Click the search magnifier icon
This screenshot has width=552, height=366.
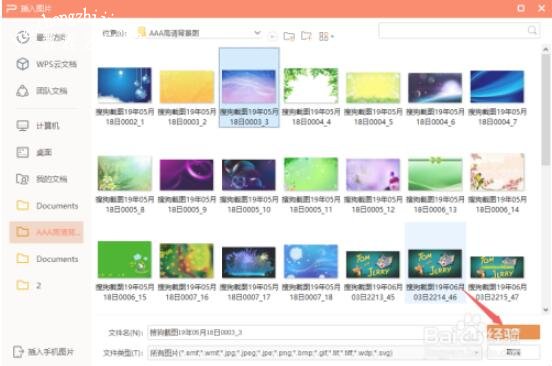click(532, 30)
